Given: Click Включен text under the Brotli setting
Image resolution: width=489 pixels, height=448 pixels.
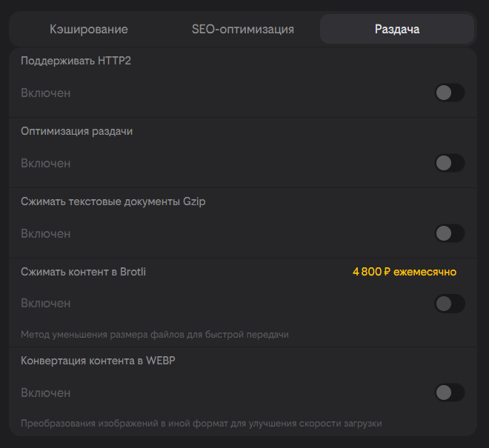Looking at the screenshot, I should point(45,304).
